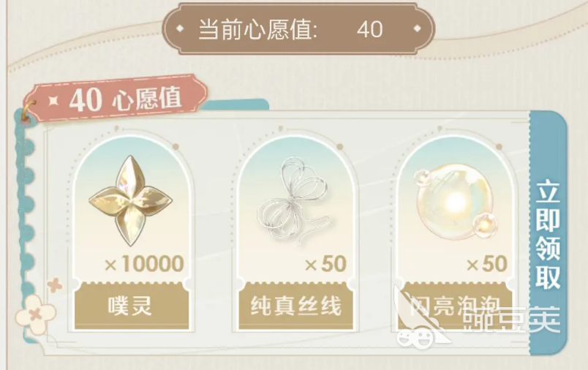Image resolution: width=588 pixels, height=370 pixels.
Task: Click the 当前心愿值 banner
Action: tap(298, 29)
